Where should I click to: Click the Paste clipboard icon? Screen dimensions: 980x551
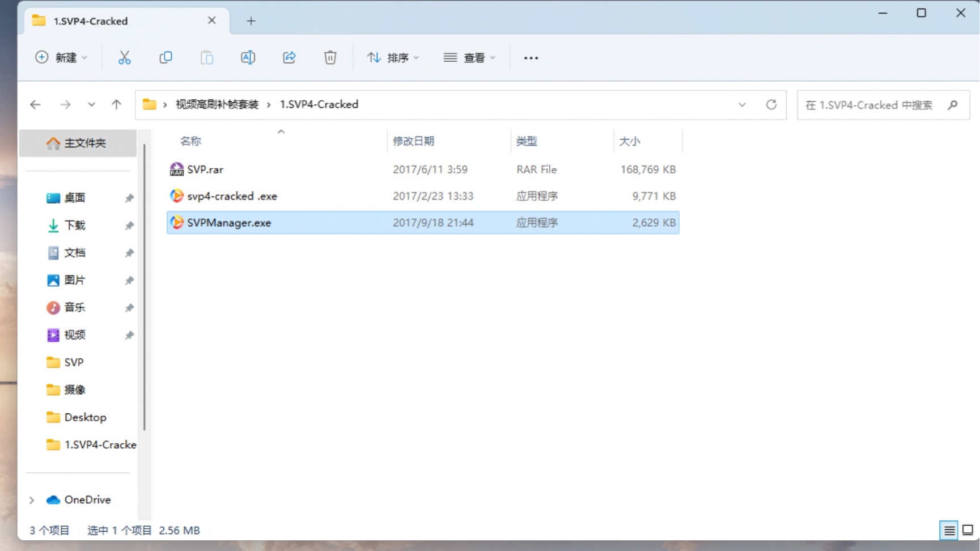[x=207, y=57]
